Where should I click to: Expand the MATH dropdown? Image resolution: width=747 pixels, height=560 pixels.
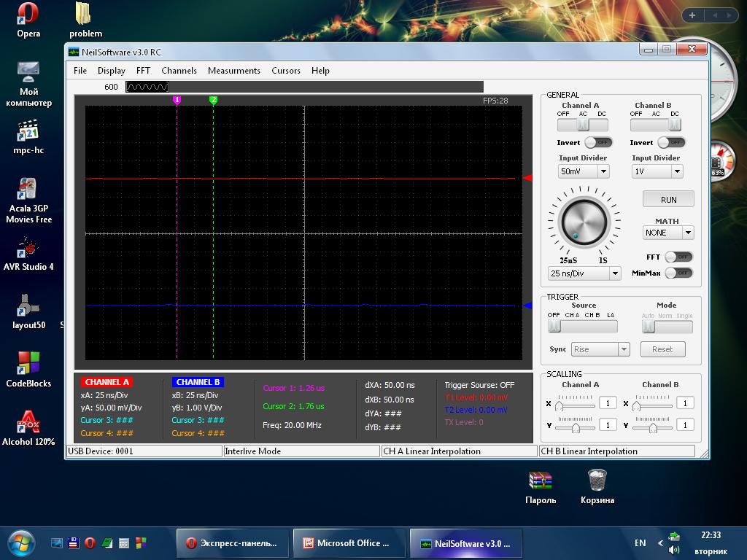[668, 233]
